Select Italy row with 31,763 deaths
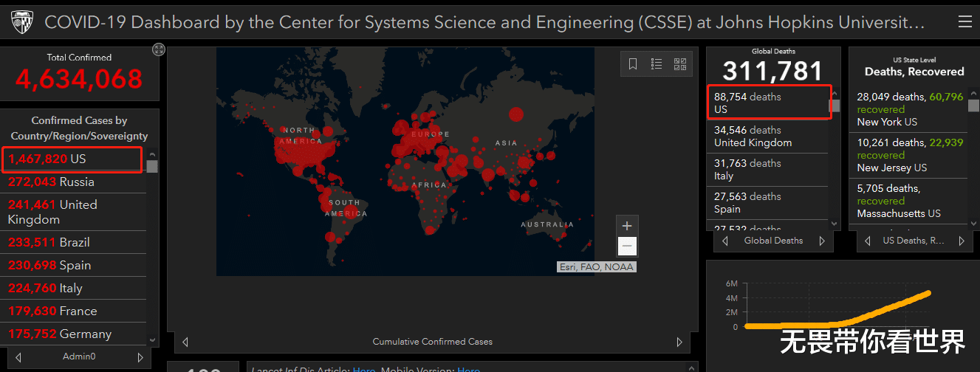The image size is (980, 372). tap(768, 170)
